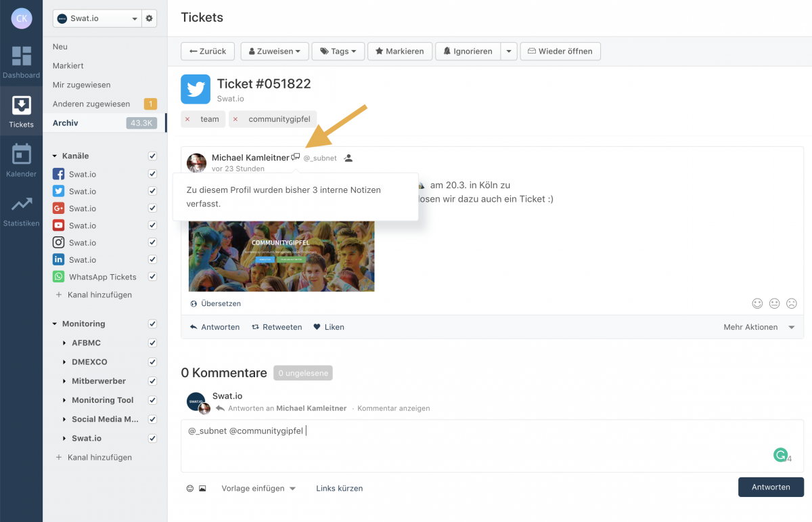The image size is (812, 522).
Task: Open the CK user avatar menu
Action: point(21,18)
